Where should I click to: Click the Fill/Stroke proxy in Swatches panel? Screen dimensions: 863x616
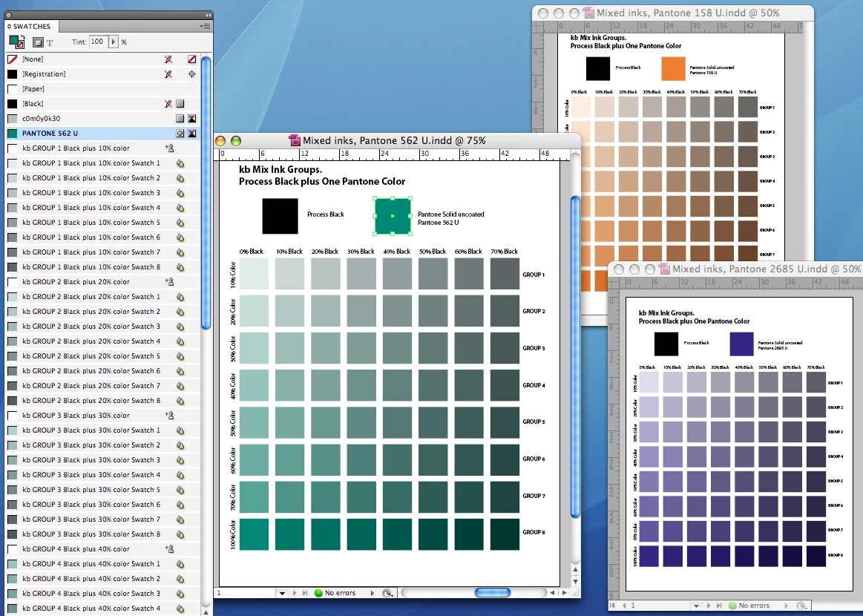[16, 42]
